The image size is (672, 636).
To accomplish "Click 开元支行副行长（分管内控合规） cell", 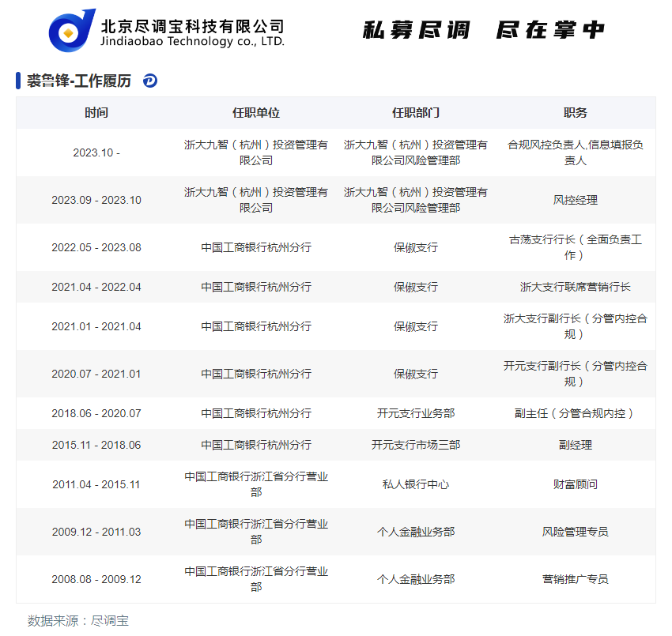I will pyautogui.click(x=575, y=374).
